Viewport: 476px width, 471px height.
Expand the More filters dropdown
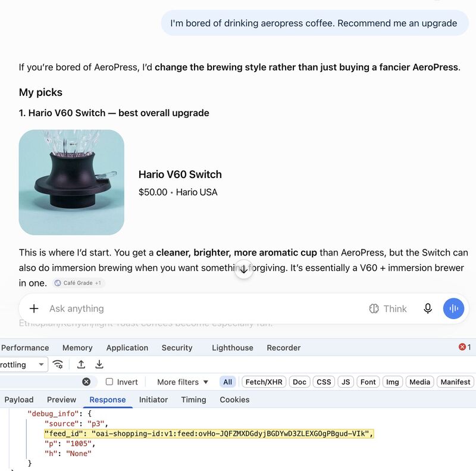point(183,382)
